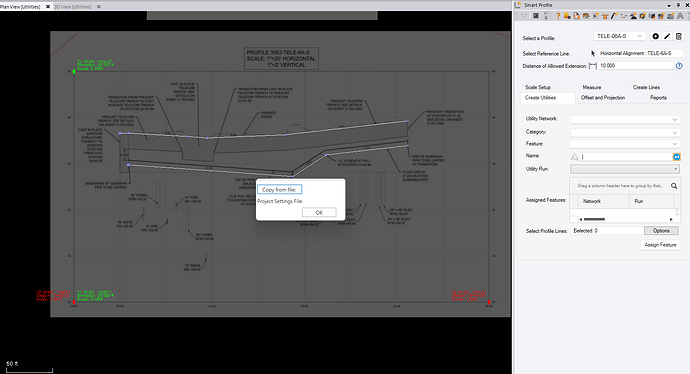Click the red-and-white checkmark toolbar icon
The height and width of the screenshot is (374, 690).
click(x=576, y=16)
